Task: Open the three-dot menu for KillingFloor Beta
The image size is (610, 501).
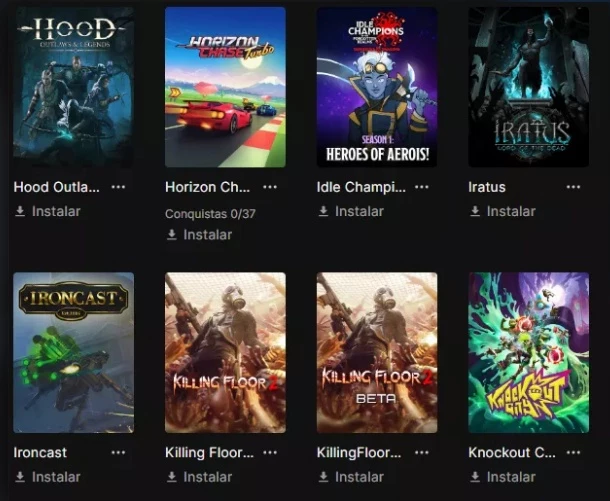Action: [x=422, y=452]
